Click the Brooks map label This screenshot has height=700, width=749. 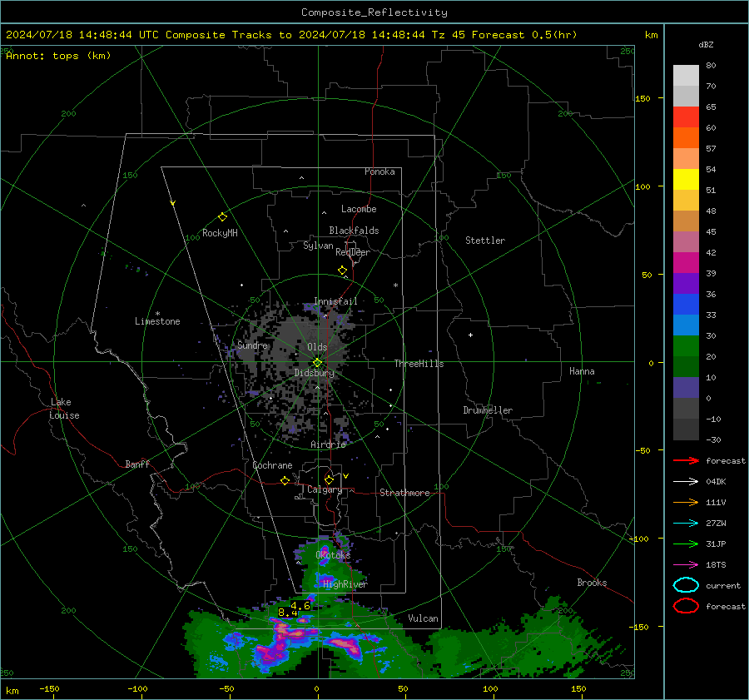click(592, 583)
